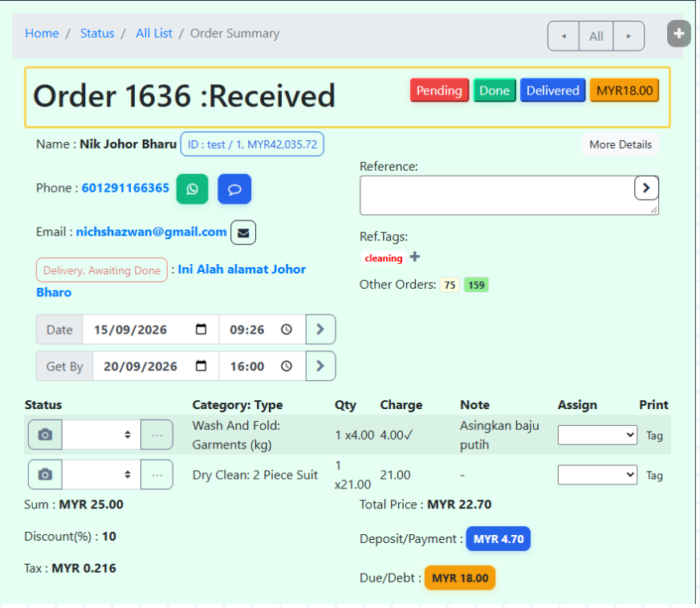Click the cleaning ref tag

pos(384,258)
